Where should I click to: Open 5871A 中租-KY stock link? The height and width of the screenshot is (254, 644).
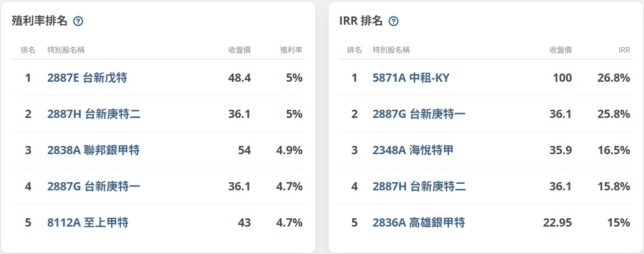point(411,78)
